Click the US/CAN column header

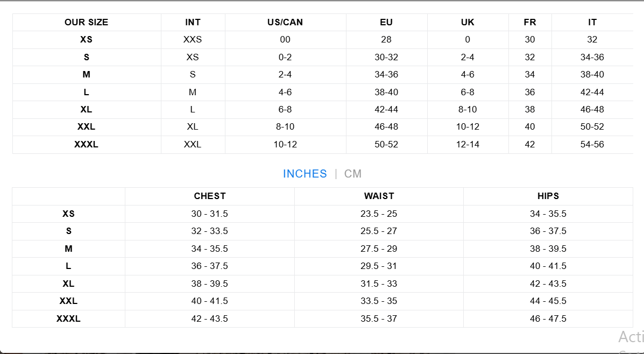(285, 22)
